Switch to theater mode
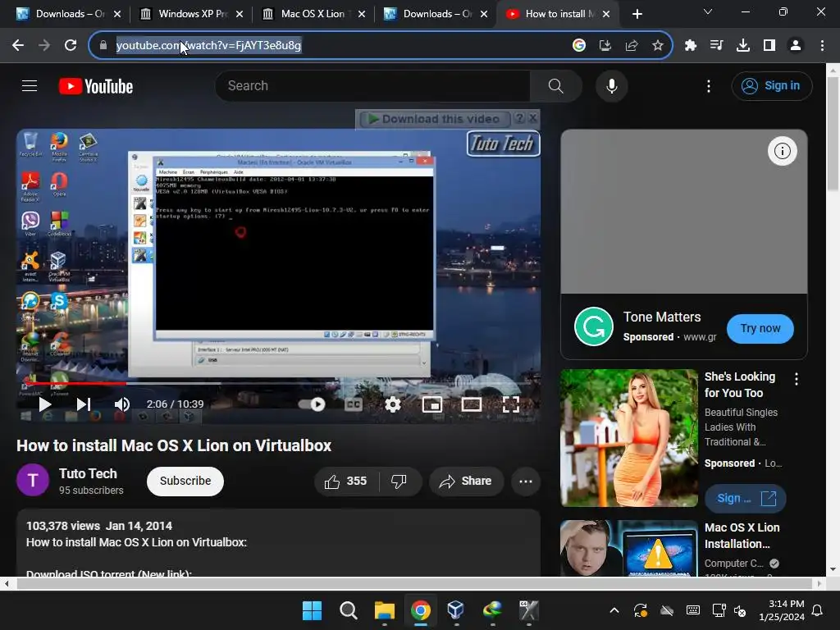Screen dimensions: 840x630 [472, 404]
